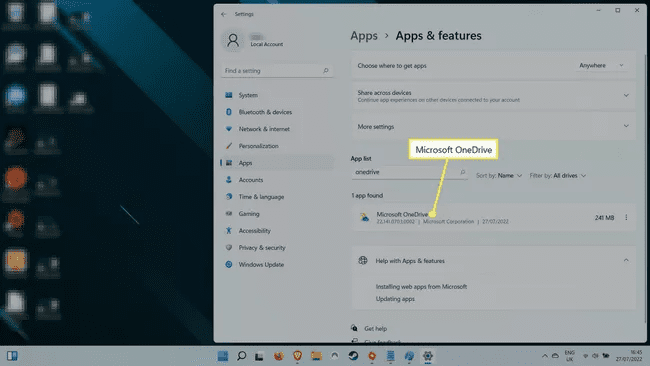Open the Anywhere dropdown for app sources

pyautogui.click(x=601, y=65)
